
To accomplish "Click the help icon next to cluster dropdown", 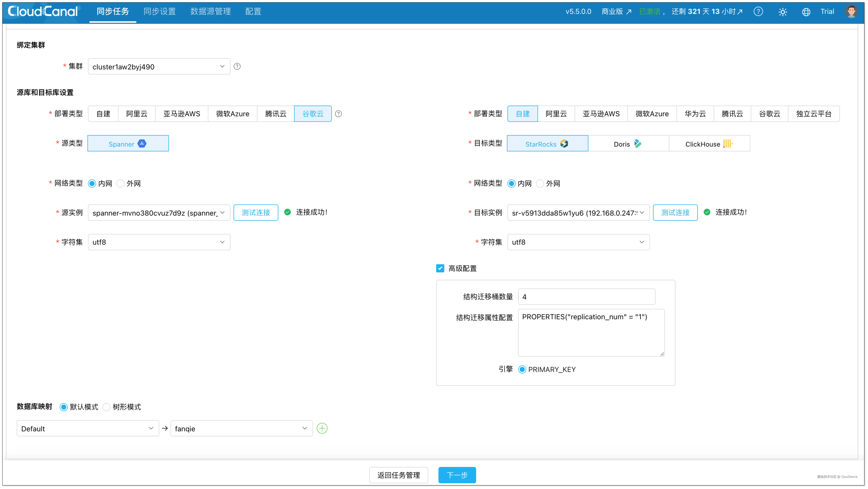I will (x=237, y=66).
